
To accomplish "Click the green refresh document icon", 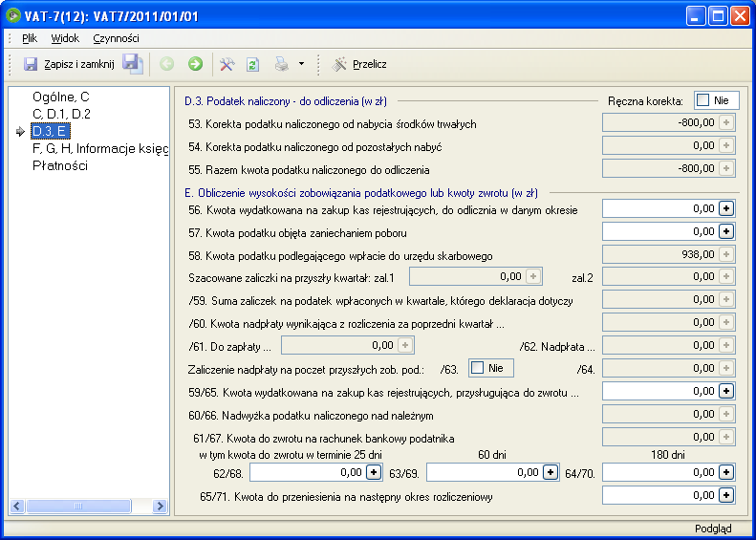I will point(253,64).
